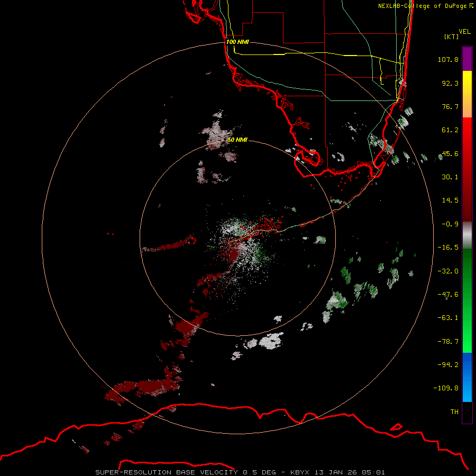Click the 50 NMI range ring label
This screenshot has height=476, width=476.
point(237,140)
